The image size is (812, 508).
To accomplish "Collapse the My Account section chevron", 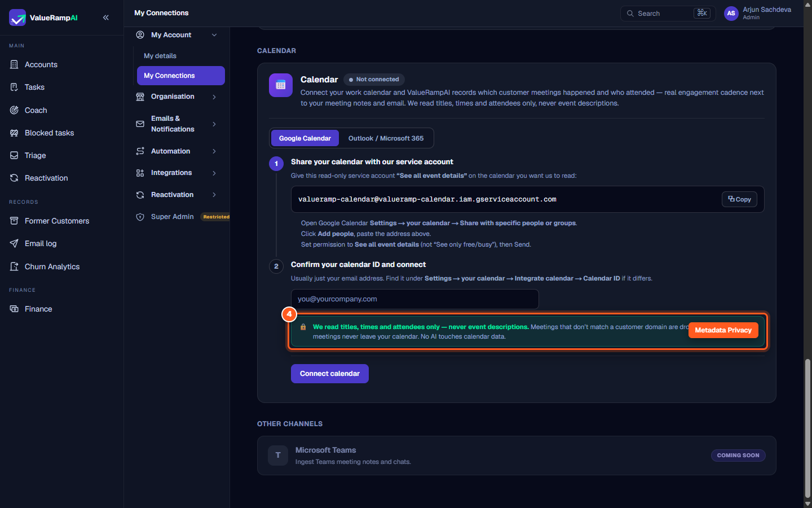I will click(x=214, y=35).
